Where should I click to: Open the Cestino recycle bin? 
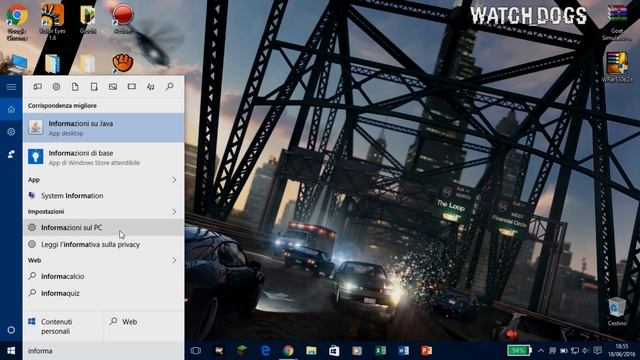pyautogui.click(x=617, y=312)
